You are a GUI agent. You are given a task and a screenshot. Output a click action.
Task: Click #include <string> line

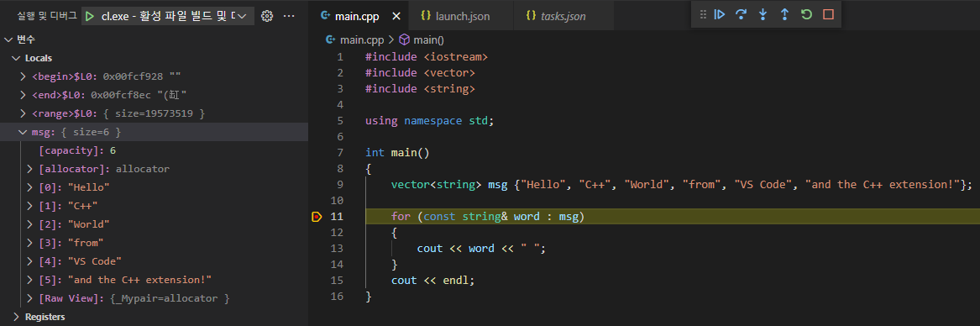coord(420,89)
